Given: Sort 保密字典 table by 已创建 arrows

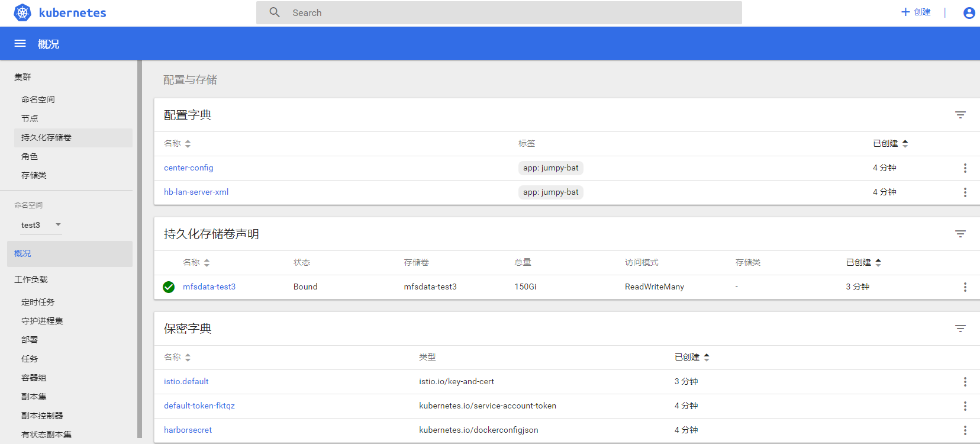Looking at the screenshot, I should (x=707, y=358).
